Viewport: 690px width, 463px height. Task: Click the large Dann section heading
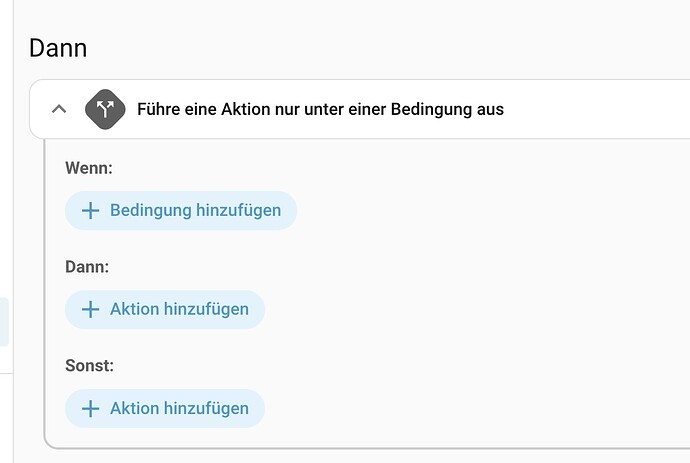[58, 47]
